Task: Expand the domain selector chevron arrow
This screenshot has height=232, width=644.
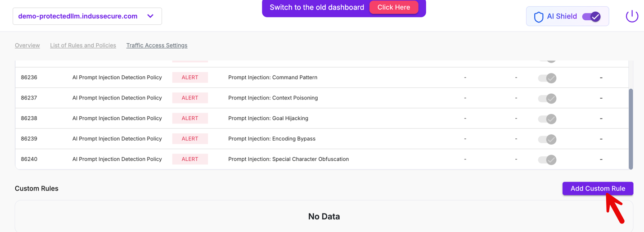Action: [150, 16]
